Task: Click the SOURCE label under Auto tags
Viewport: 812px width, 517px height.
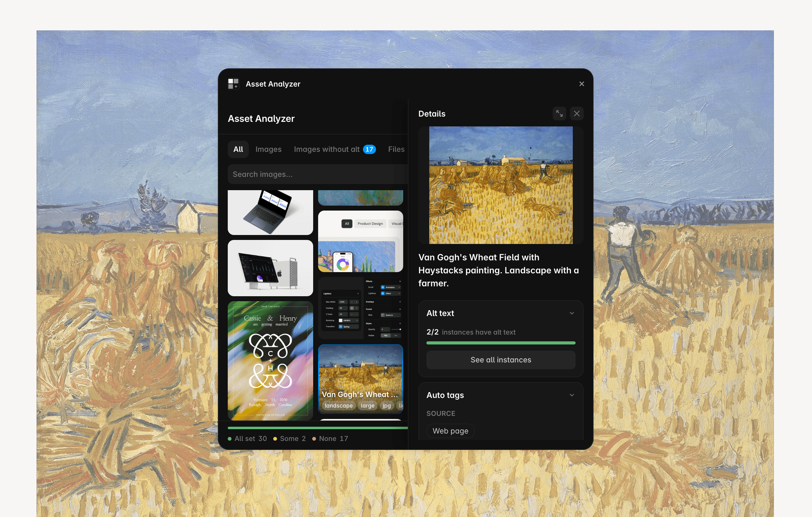Action: (x=441, y=413)
